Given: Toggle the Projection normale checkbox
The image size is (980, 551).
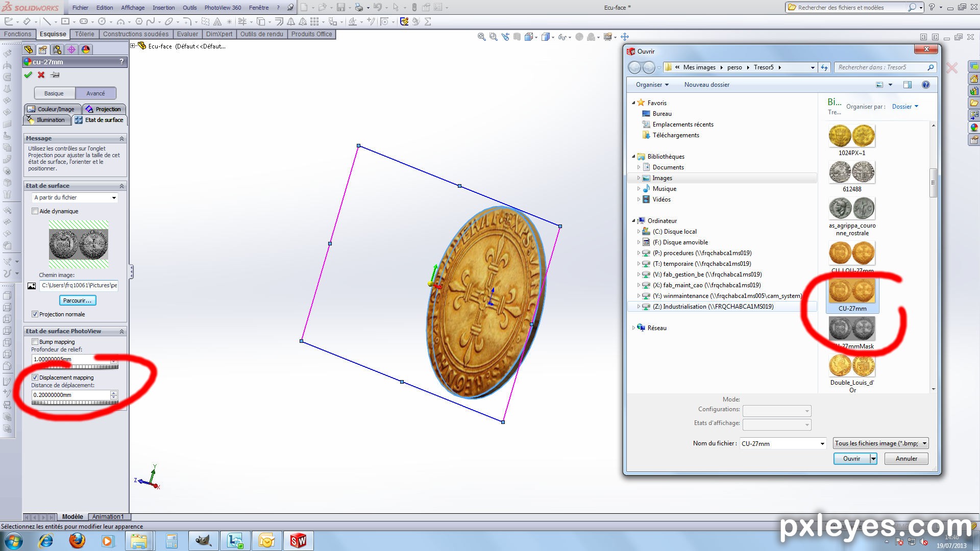Looking at the screenshot, I should [35, 314].
